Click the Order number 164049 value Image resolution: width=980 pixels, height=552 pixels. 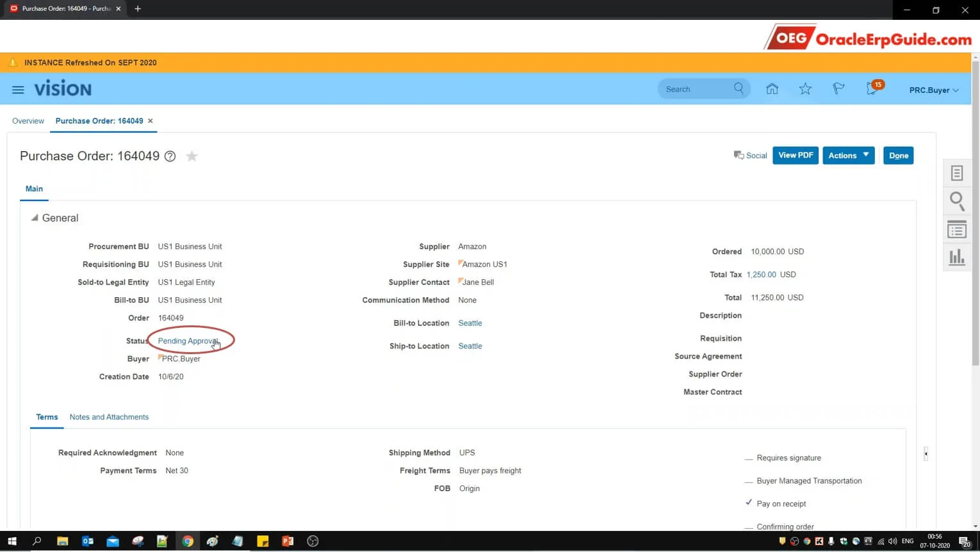pos(170,318)
